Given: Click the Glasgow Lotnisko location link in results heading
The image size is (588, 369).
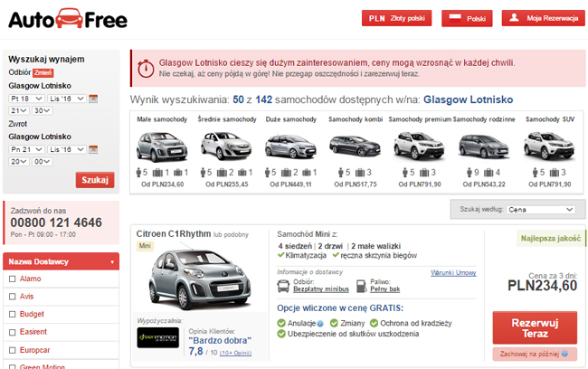Looking at the screenshot, I should point(468,99).
